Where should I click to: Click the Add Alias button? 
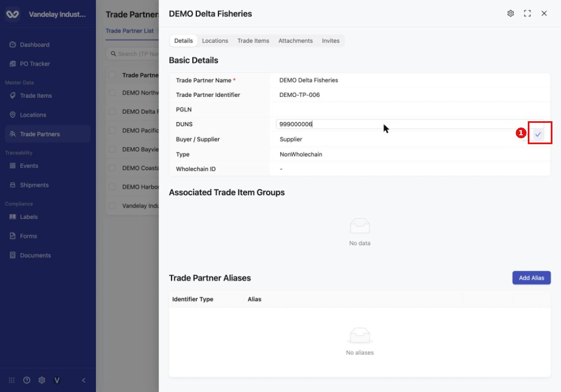click(531, 278)
